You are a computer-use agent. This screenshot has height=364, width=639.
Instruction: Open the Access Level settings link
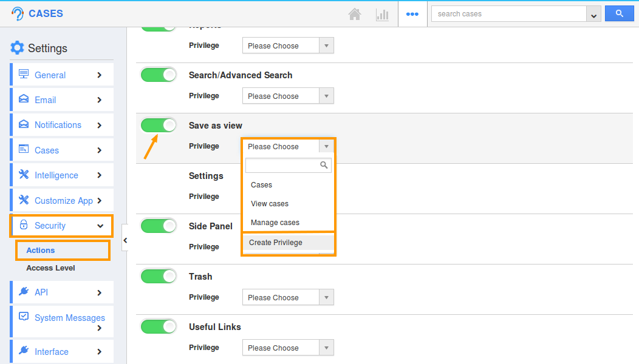(x=50, y=268)
